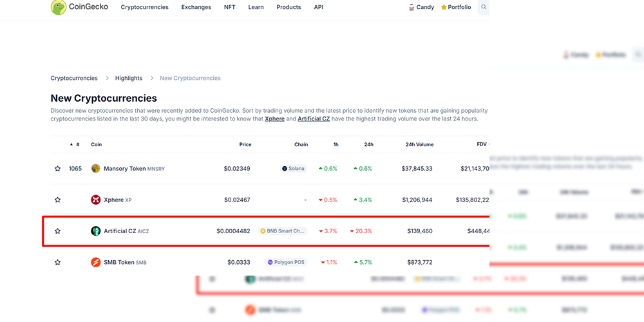644x322 pixels.
Task: Click the Polygon POS chain badge
Action: pyautogui.click(x=287, y=263)
